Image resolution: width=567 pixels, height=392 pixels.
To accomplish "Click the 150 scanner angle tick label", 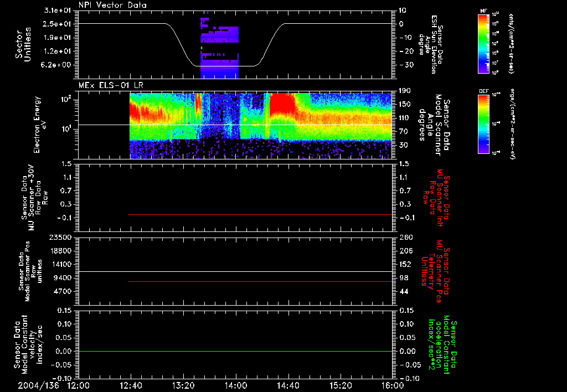I will (405, 104).
